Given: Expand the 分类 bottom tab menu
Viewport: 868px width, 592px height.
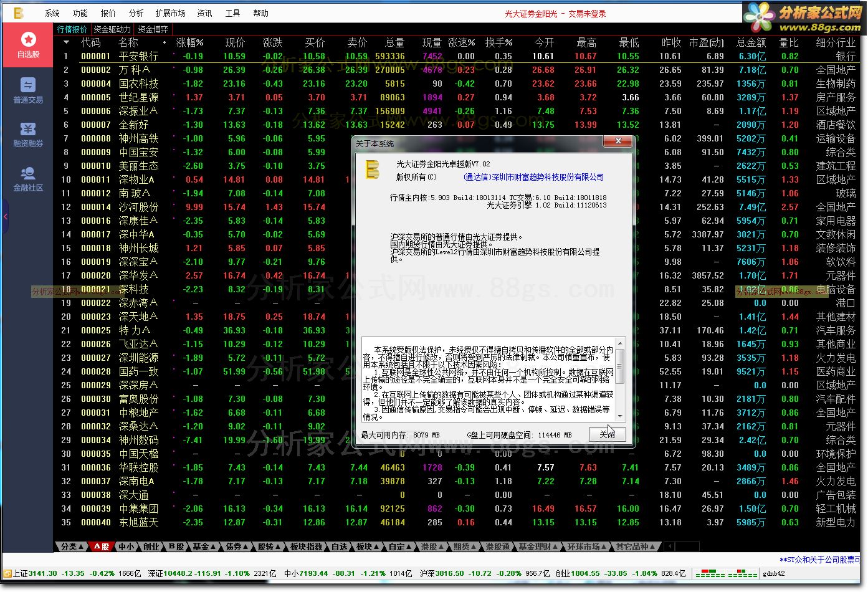Looking at the screenshot, I should (72, 547).
